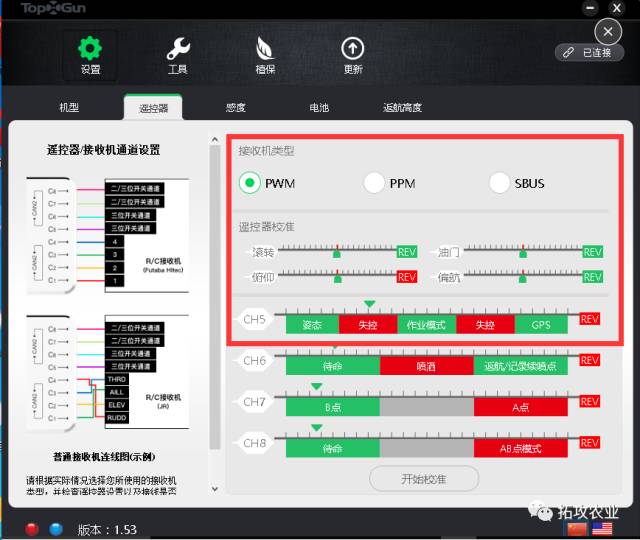Select PPM receiver type
640x540 pixels.
[374, 183]
